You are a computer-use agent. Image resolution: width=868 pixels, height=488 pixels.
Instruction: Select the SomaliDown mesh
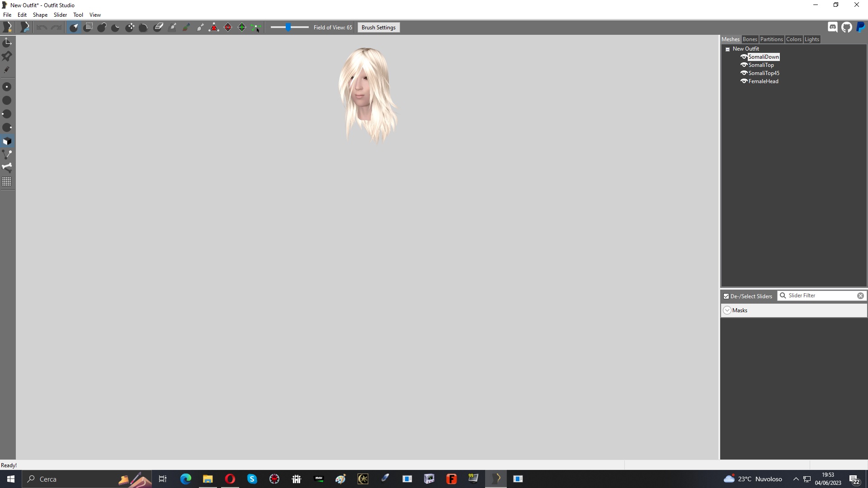click(764, 57)
